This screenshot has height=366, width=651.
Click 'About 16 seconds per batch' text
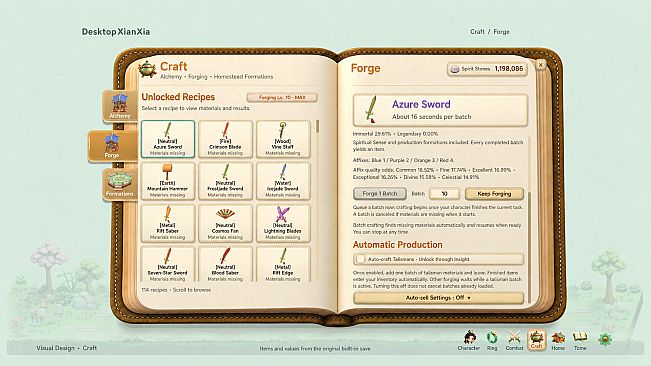[431, 117]
